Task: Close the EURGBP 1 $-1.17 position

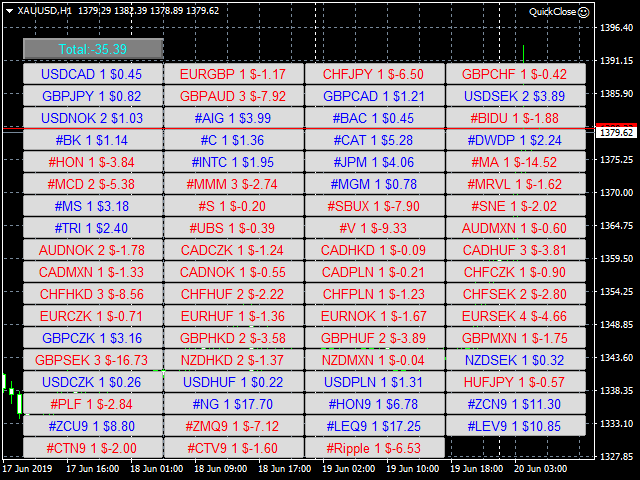Action: 234,74
